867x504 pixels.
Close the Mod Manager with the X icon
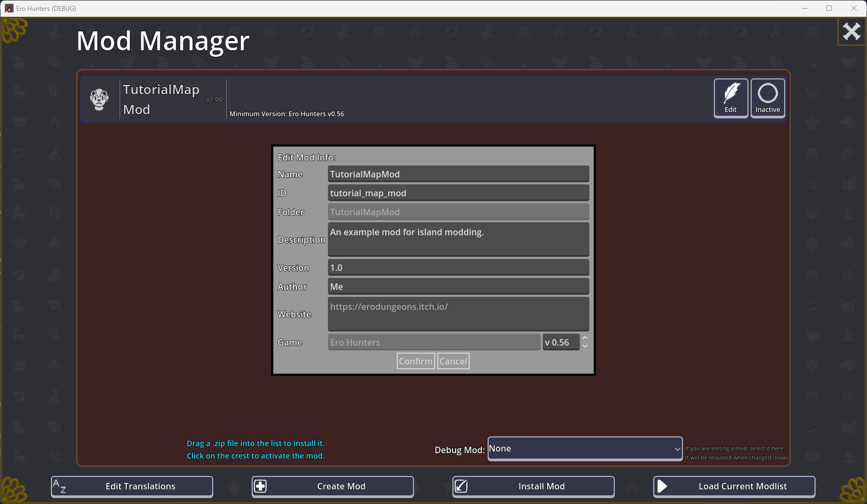(851, 32)
